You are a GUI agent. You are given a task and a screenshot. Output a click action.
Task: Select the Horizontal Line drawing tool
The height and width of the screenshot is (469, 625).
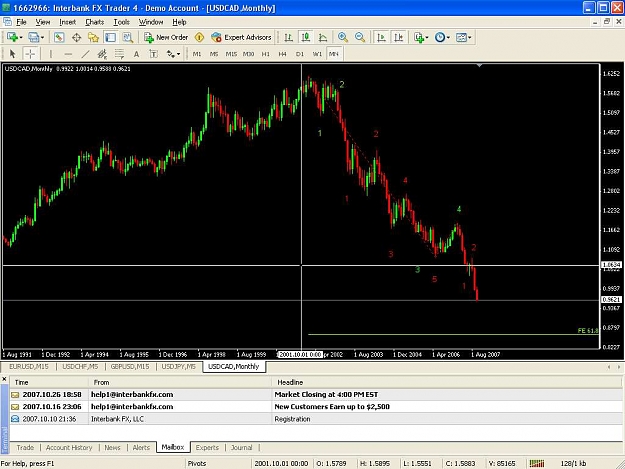(68, 54)
